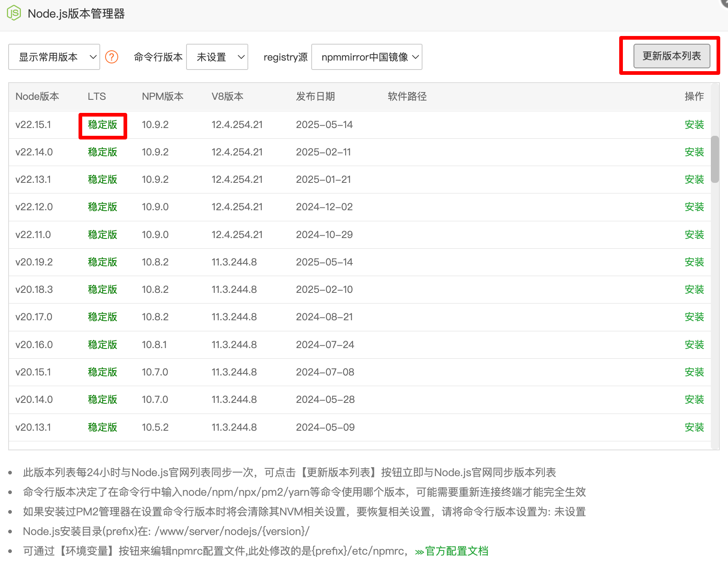Select the v20.16.0 version cell
This screenshot has height=562, width=728.
34,345
